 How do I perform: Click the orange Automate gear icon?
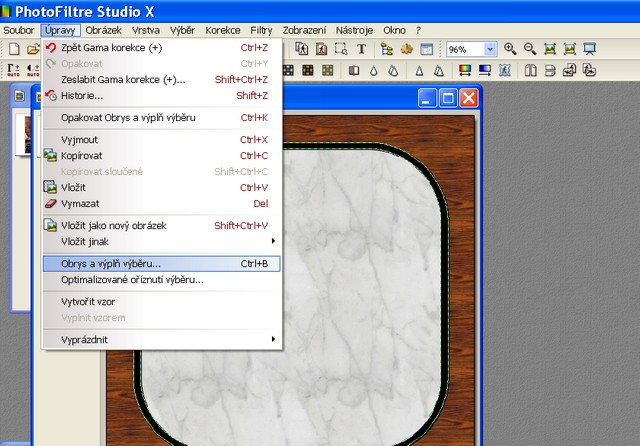(407, 49)
